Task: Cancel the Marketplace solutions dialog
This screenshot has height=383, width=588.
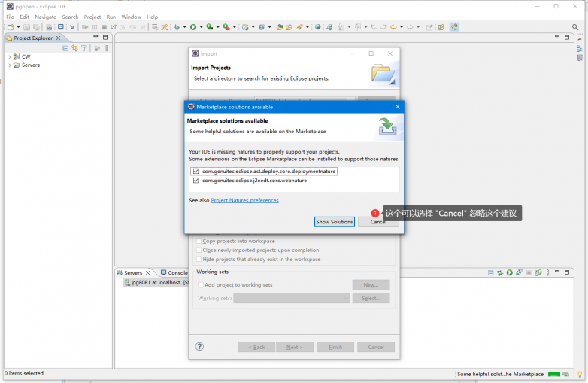Action: pos(377,222)
